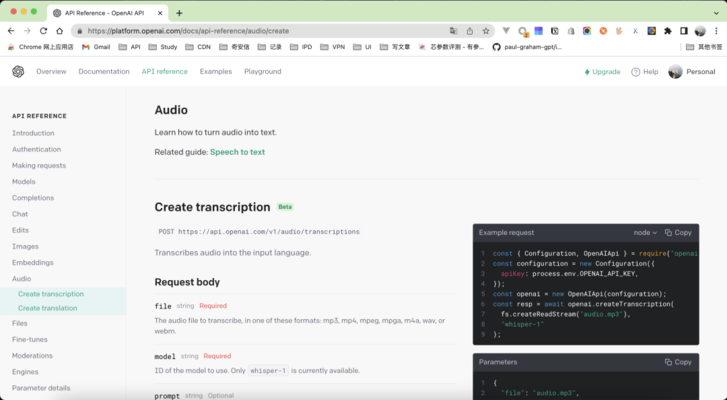
Task: Click the translate icon in address bar
Action: pos(453,31)
